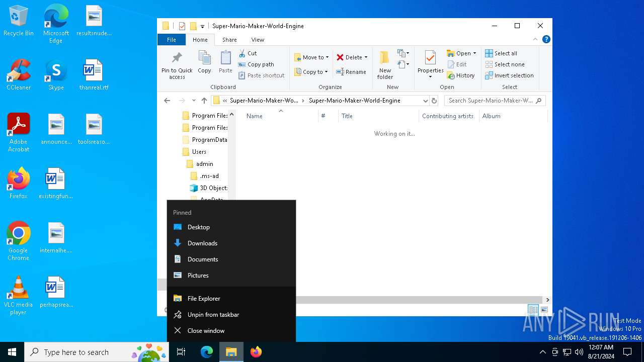The height and width of the screenshot is (362, 644).
Task: Open recent locations dropdown arrow
Action: pyautogui.click(x=194, y=101)
